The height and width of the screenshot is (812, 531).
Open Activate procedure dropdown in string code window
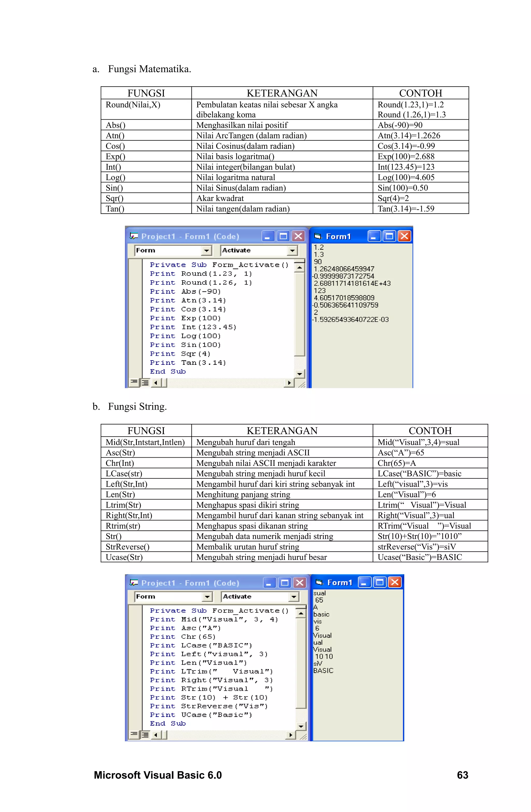click(x=294, y=597)
